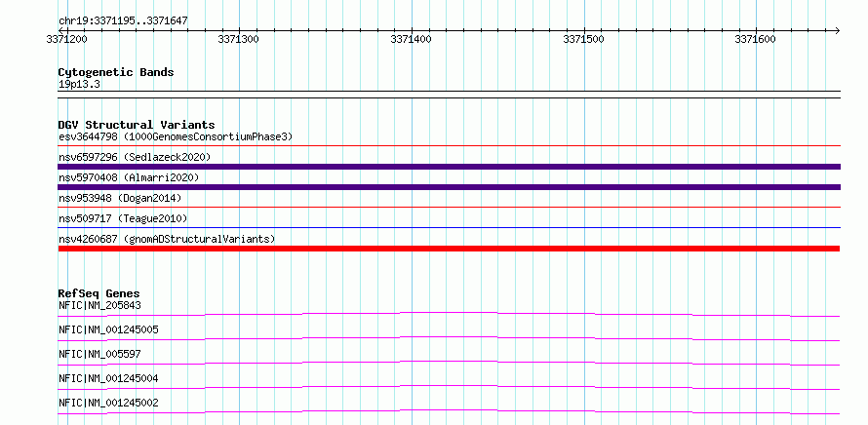Click the 3371300 ruler tick label
Screen dimensions: 868x425
tap(239, 39)
